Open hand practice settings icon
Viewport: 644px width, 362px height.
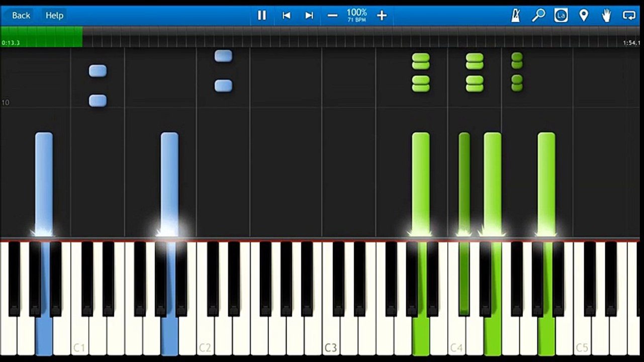click(x=606, y=16)
